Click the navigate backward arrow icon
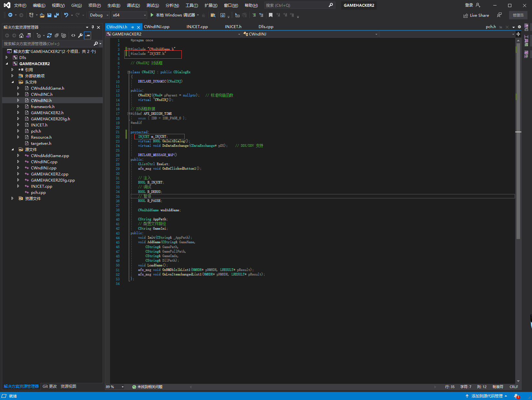 pyautogui.click(x=10, y=15)
